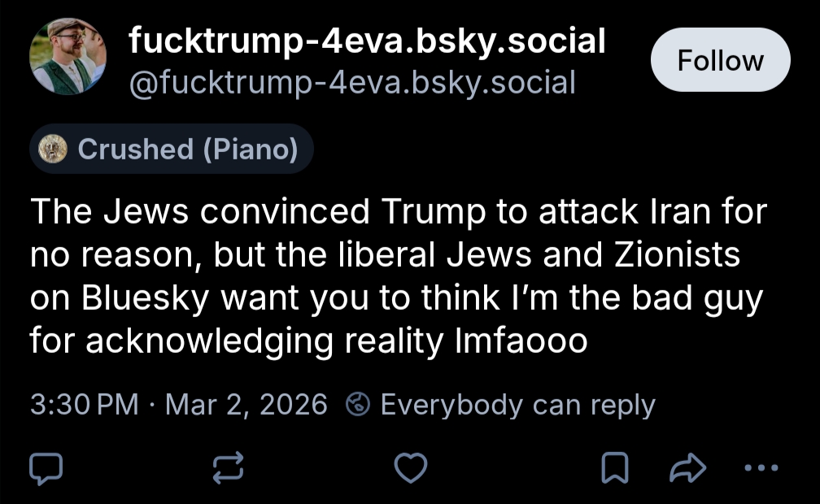This screenshot has height=504, width=820.
Task: Click the round badge icon in Crushed label
Action: pyautogui.click(x=54, y=150)
